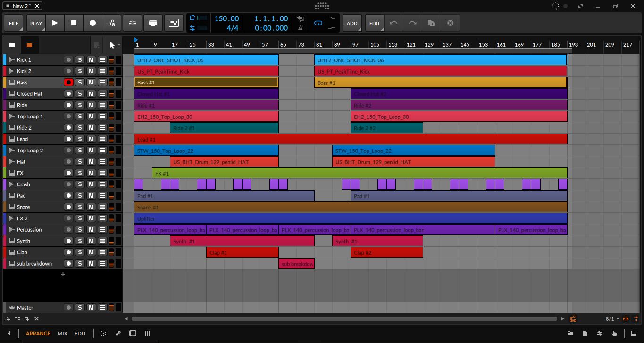The height and width of the screenshot is (343, 644).
Task: Click the Master track volume fader
Action: pyautogui.click(x=112, y=308)
